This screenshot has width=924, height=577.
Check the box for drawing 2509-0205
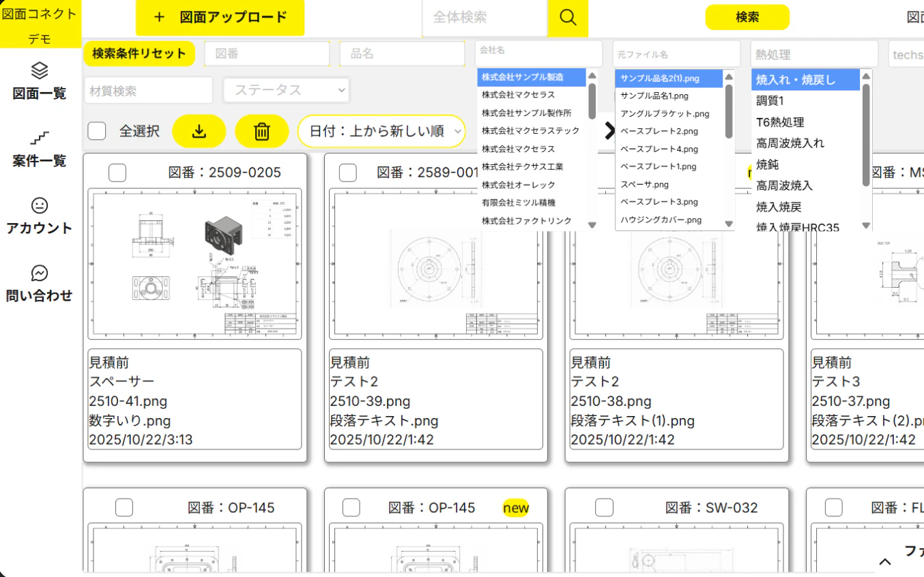[x=117, y=173]
